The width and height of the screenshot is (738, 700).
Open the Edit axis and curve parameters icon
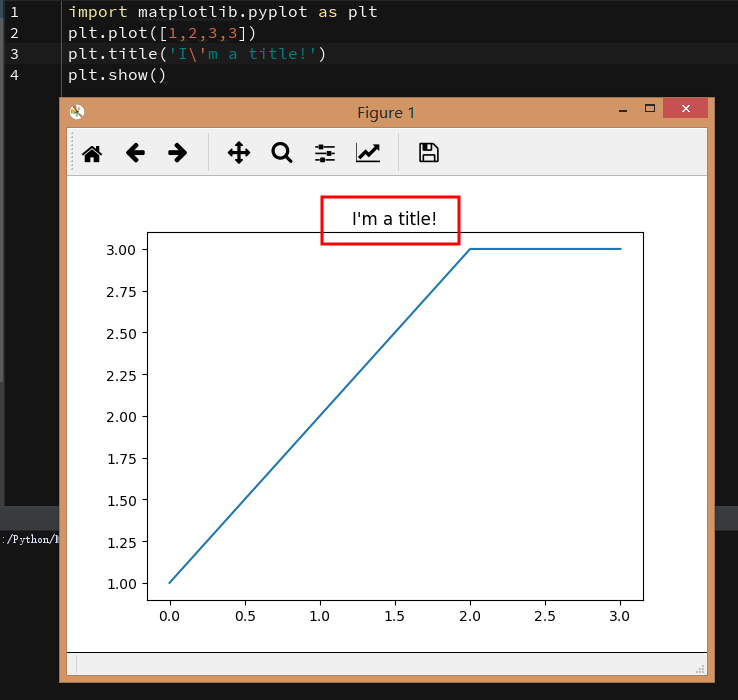(x=368, y=153)
